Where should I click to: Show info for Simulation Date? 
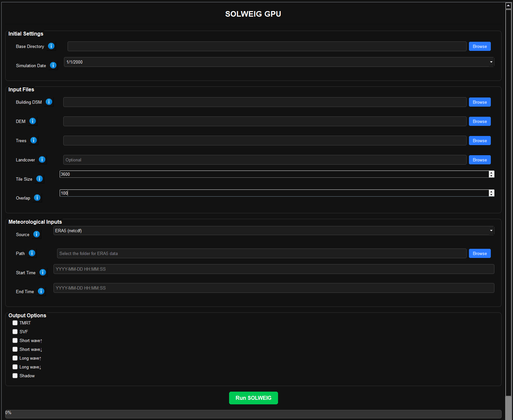pos(53,65)
